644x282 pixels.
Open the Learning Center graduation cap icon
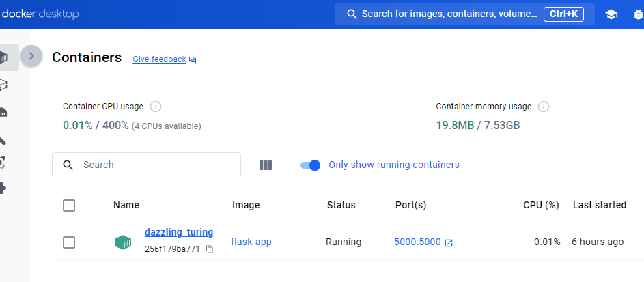point(611,15)
